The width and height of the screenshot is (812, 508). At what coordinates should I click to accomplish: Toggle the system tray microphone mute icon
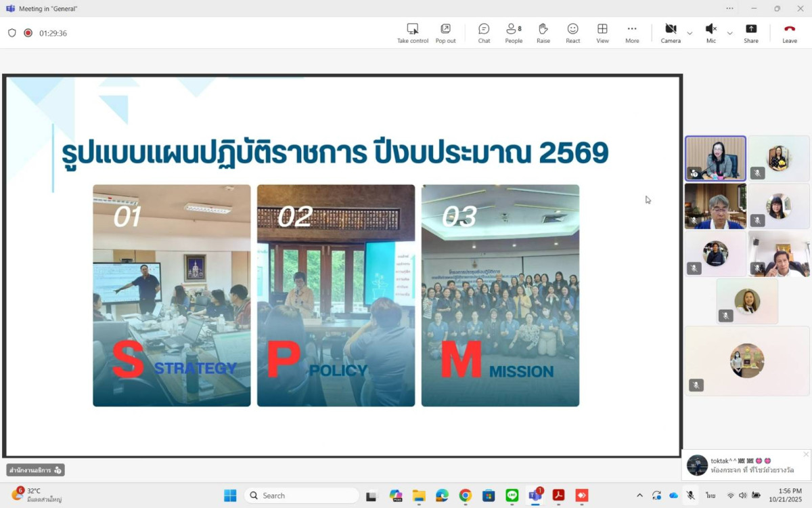point(690,496)
